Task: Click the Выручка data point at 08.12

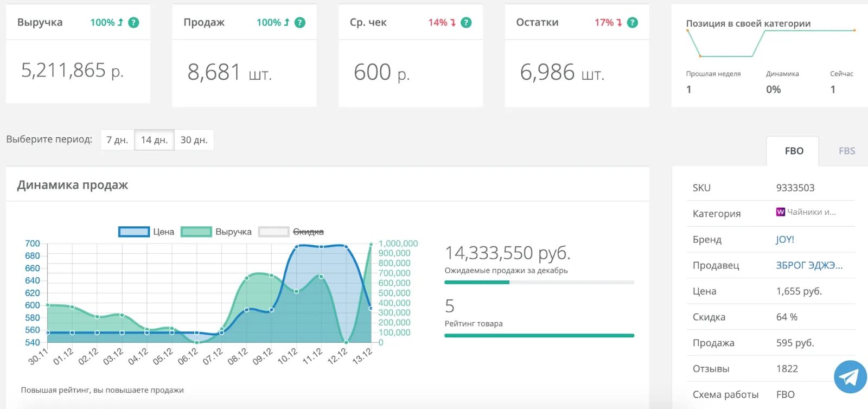Action: (x=246, y=278)
